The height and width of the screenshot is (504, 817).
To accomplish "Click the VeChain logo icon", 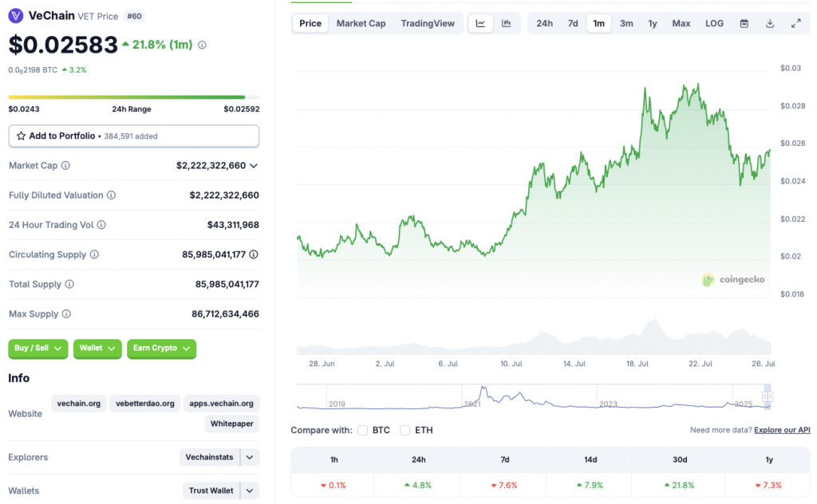I will click(x=16, y=16).
